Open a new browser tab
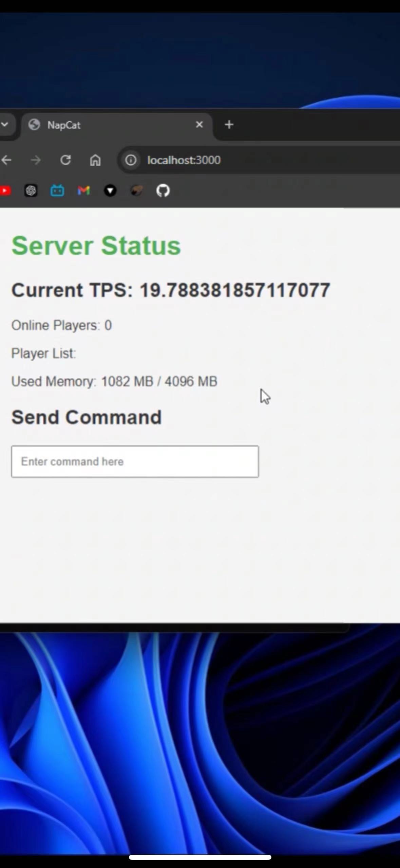 click(x=229, y=125)
